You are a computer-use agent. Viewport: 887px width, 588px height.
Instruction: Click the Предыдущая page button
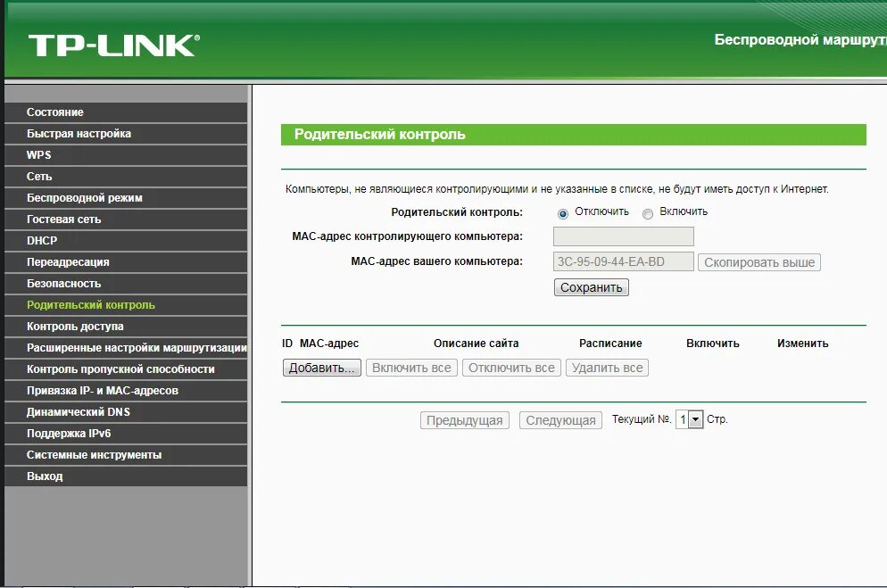(x=464, y=420)
